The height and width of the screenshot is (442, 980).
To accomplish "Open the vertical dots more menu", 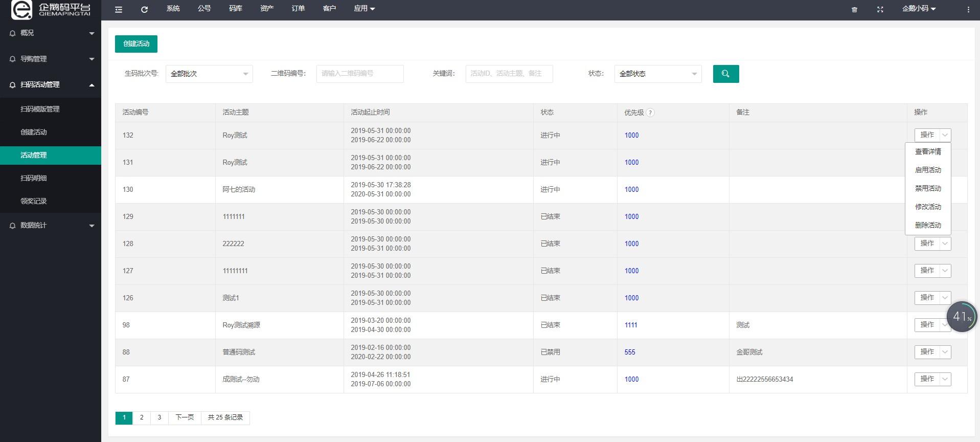I will 968,9.
